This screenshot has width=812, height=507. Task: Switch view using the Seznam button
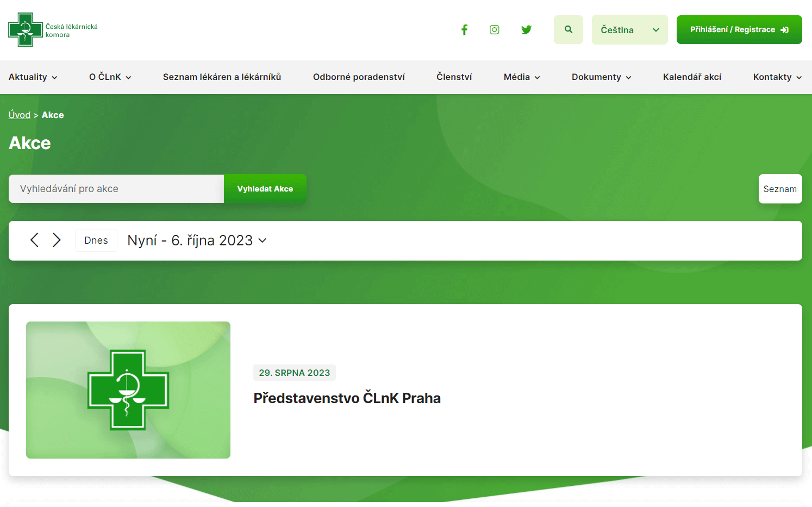(x=780, y=189)
